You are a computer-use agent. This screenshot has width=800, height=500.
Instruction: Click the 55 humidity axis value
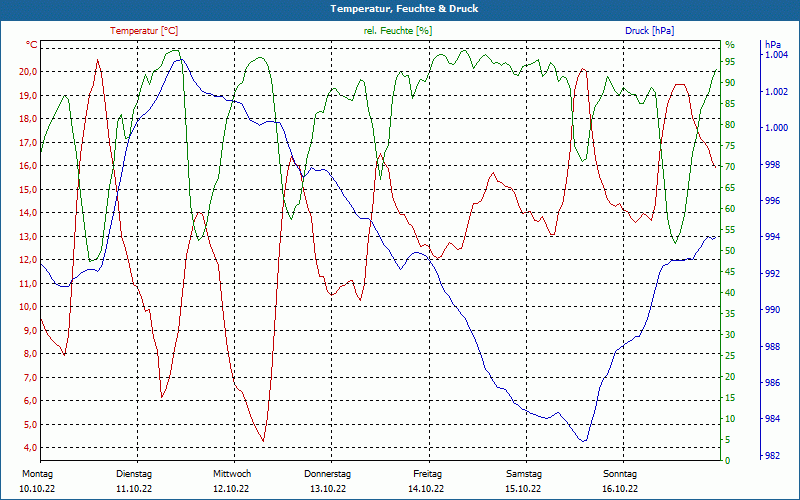click(730, 230)
